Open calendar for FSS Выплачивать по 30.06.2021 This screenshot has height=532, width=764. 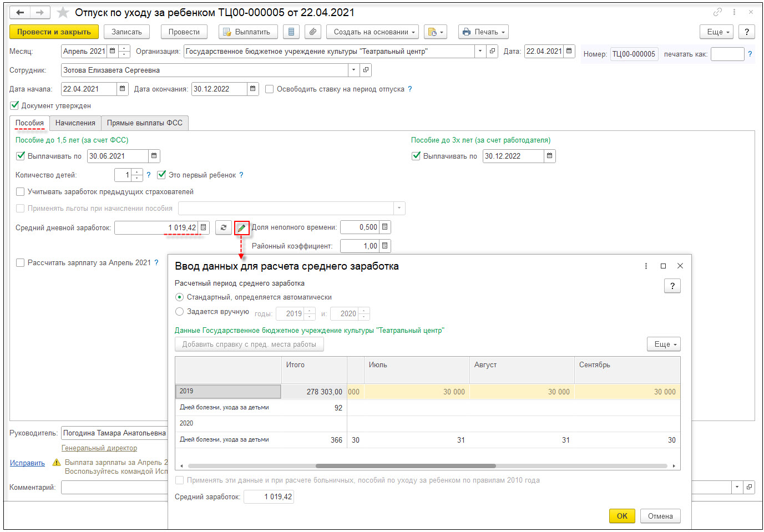point(154,156)
